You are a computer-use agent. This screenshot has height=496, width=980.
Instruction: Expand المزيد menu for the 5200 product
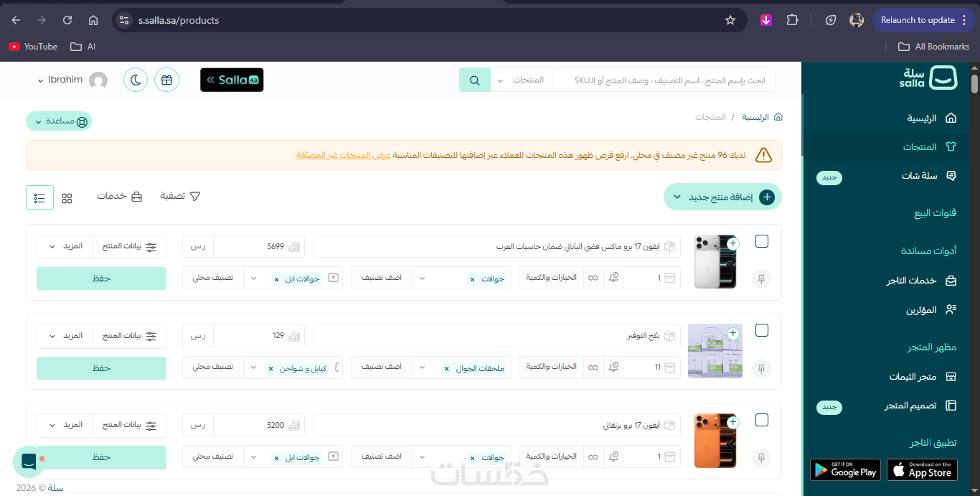(65, 425)
